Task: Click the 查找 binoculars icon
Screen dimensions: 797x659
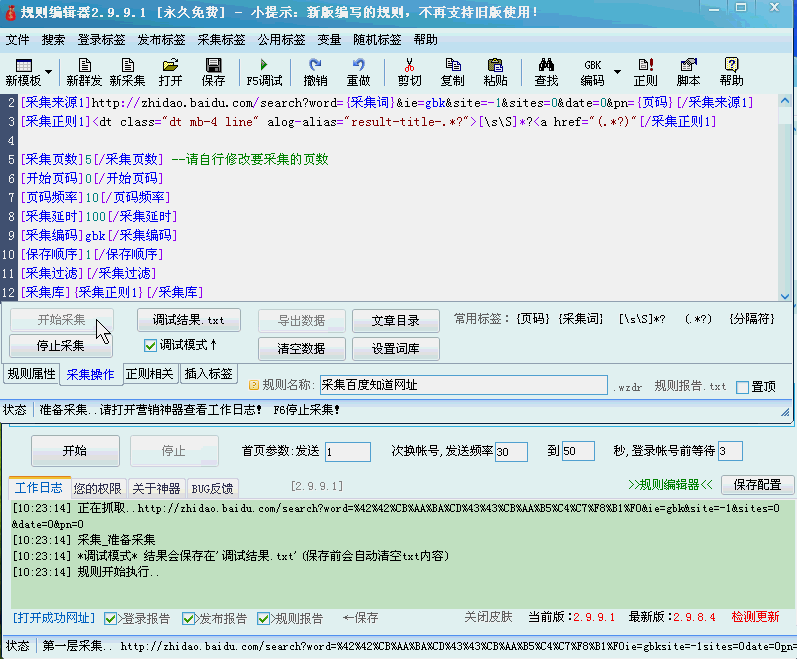Action: pos(546,72)
